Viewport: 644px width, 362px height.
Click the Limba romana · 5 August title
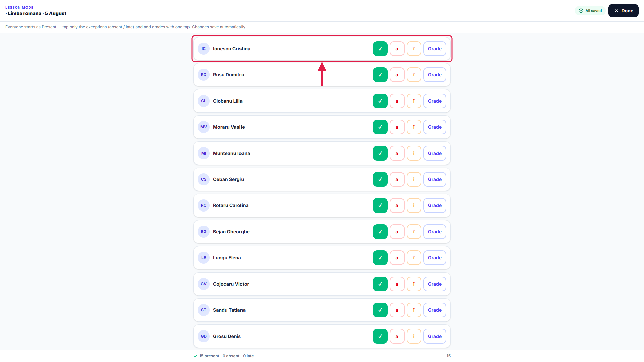tap(36, 13)
